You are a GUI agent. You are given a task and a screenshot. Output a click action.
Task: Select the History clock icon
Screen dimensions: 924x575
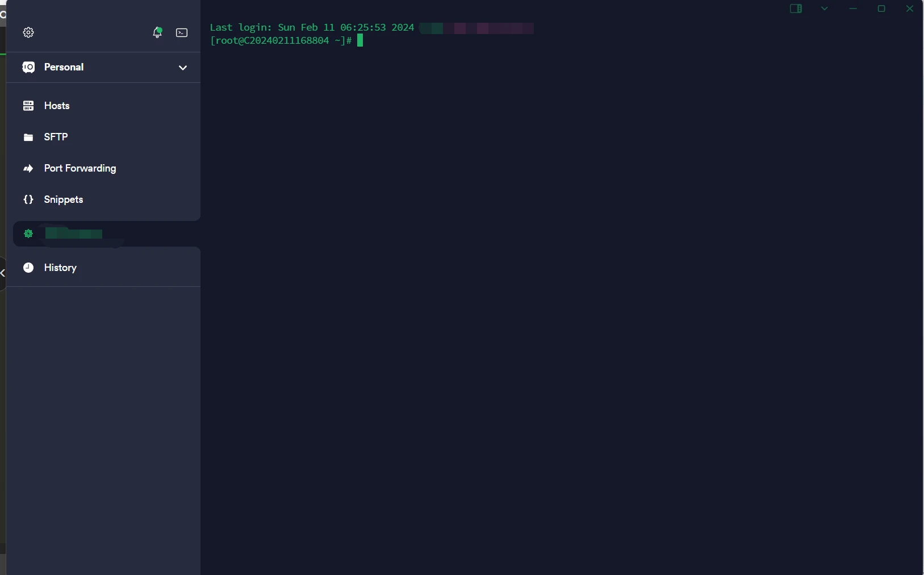coord(28,268)
